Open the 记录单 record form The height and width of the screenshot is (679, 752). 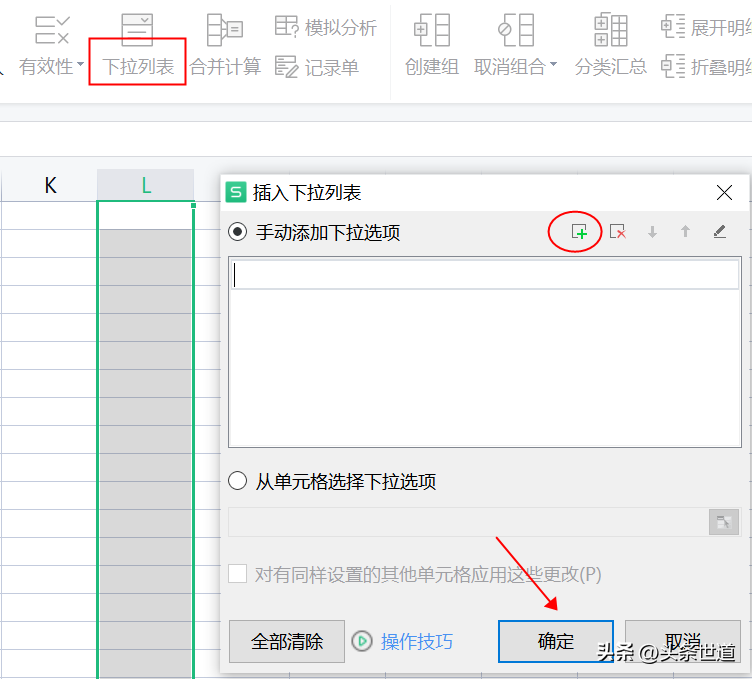[317, 67]
